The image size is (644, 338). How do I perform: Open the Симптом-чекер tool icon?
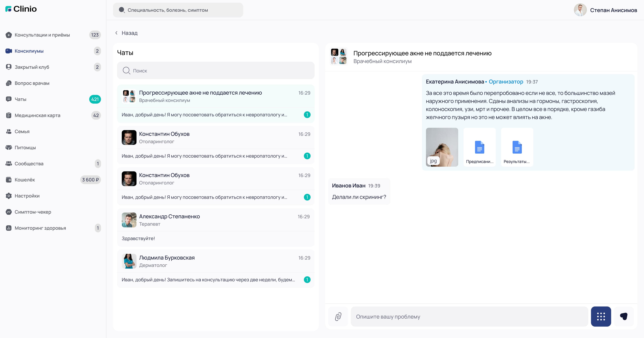pos(9,212)
